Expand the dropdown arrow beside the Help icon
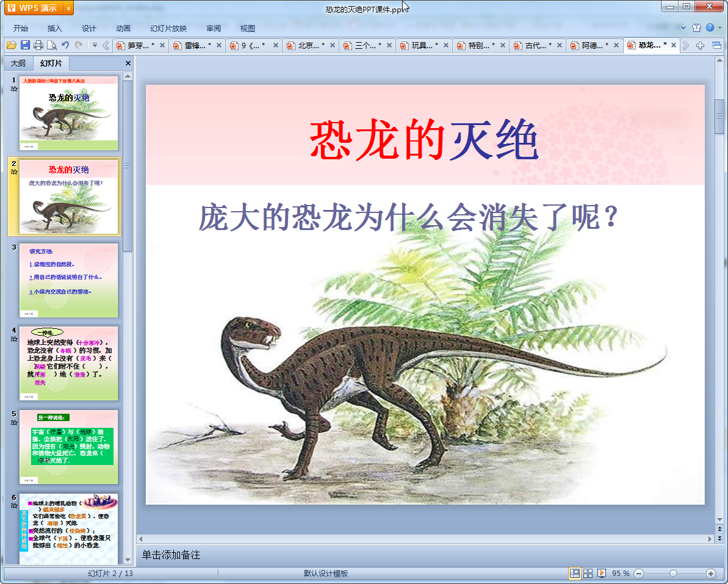Viewport: 728px width, 584px height. coord(719,28)
